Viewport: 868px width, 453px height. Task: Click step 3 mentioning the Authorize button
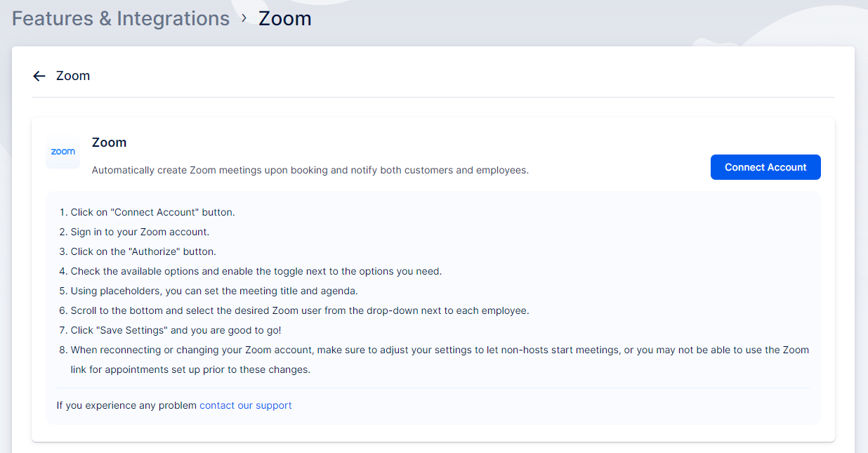tap(143, 251)
